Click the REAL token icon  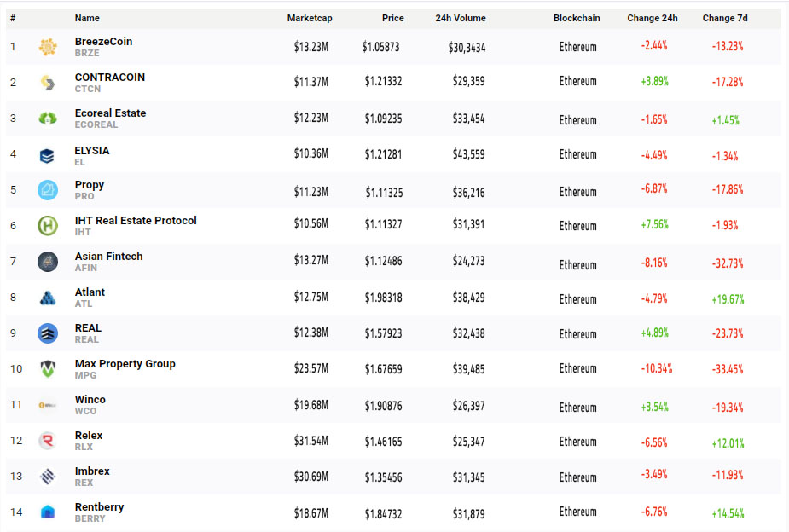pos(48,333)
